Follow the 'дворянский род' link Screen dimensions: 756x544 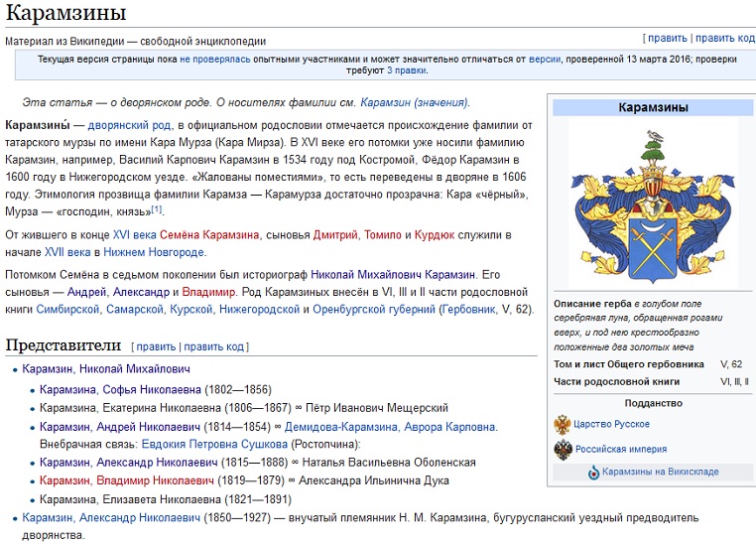pos(129,125)
